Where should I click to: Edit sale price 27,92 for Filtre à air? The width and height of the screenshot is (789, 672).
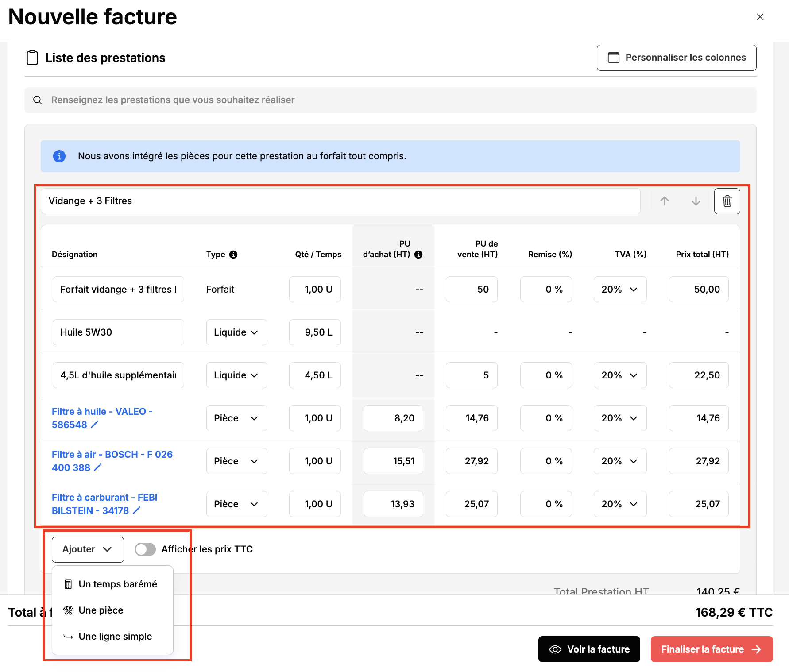472,461
